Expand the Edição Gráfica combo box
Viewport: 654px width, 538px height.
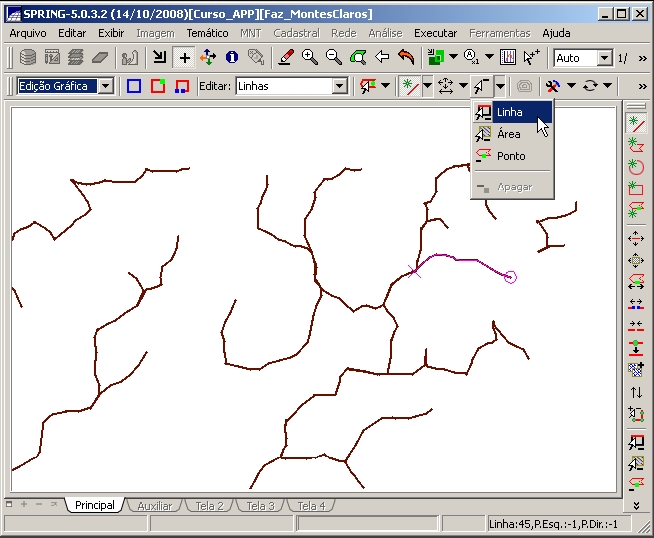(106, 86)
